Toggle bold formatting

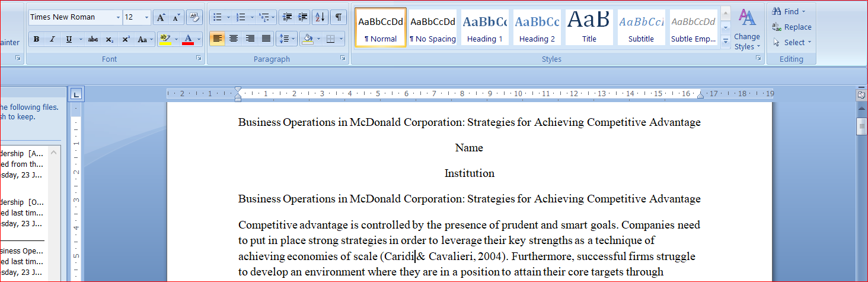(x=36, y=40)
